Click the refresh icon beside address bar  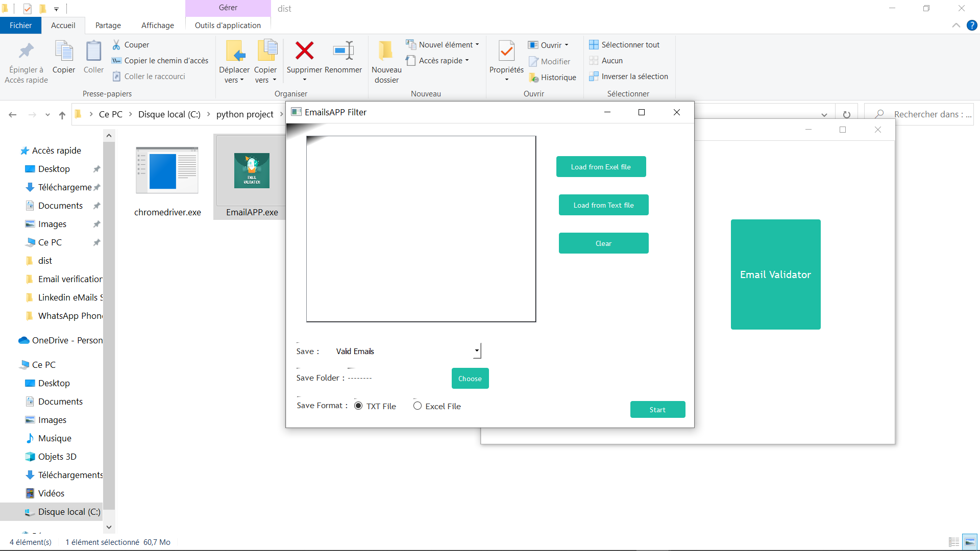coord(846,115)
